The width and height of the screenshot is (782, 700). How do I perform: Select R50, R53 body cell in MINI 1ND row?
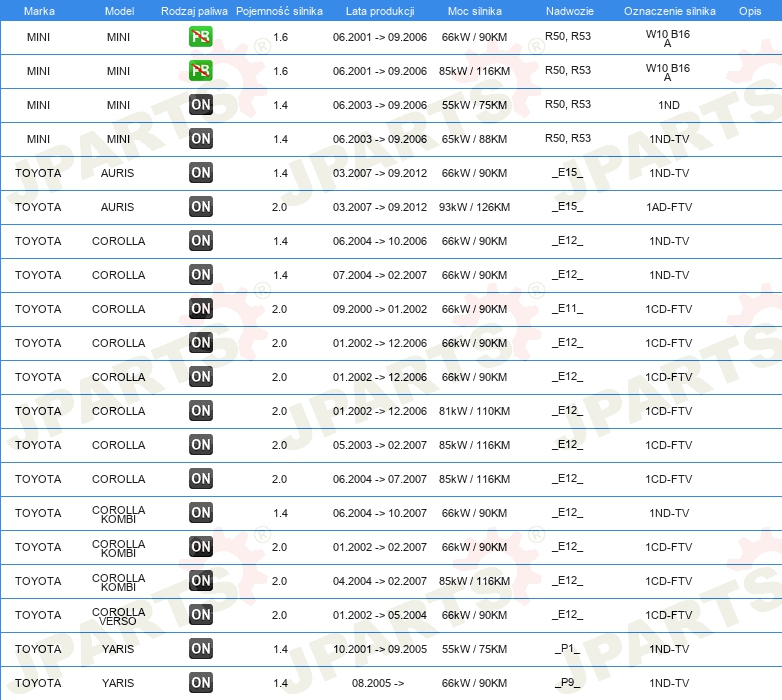click(x=568, y=104)
